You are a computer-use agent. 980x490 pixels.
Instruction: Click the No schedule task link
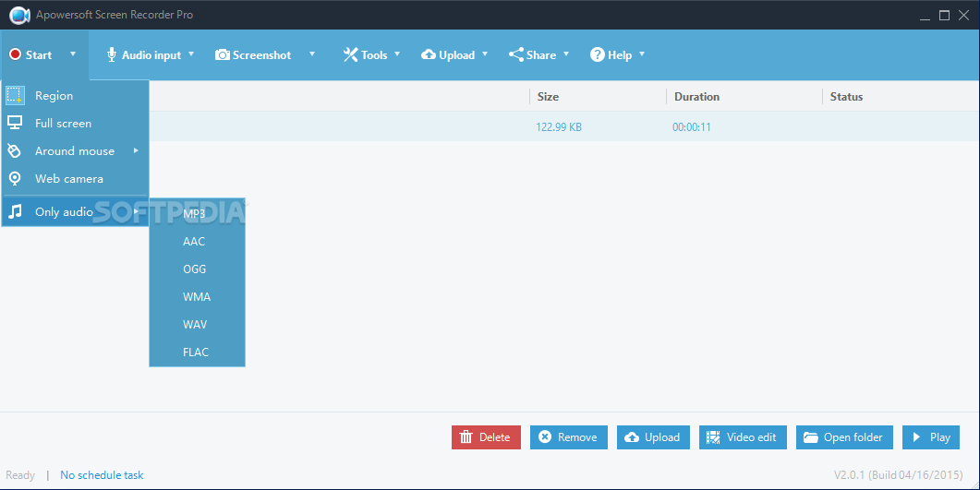(102, 475)
